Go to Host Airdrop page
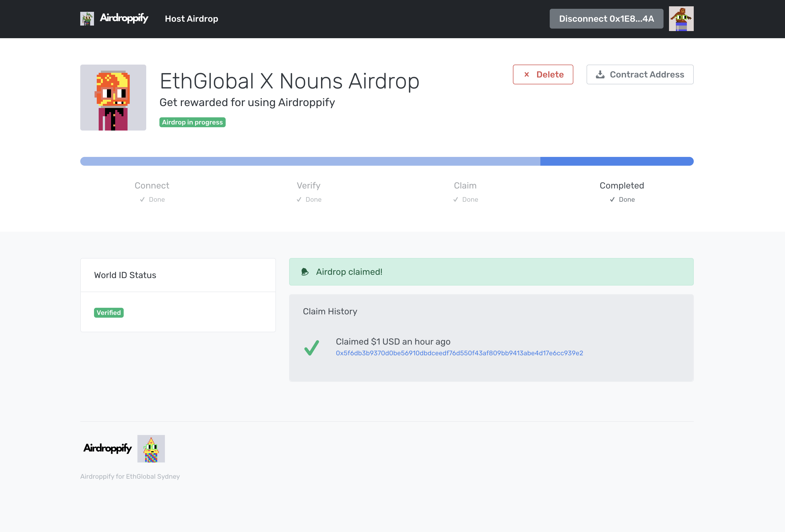This screenshot has width=785, height=532. [x=192, y=19]
